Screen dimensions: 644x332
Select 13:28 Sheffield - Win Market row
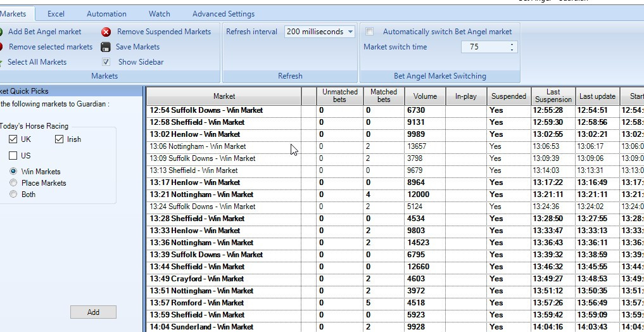tap(395, 218)
